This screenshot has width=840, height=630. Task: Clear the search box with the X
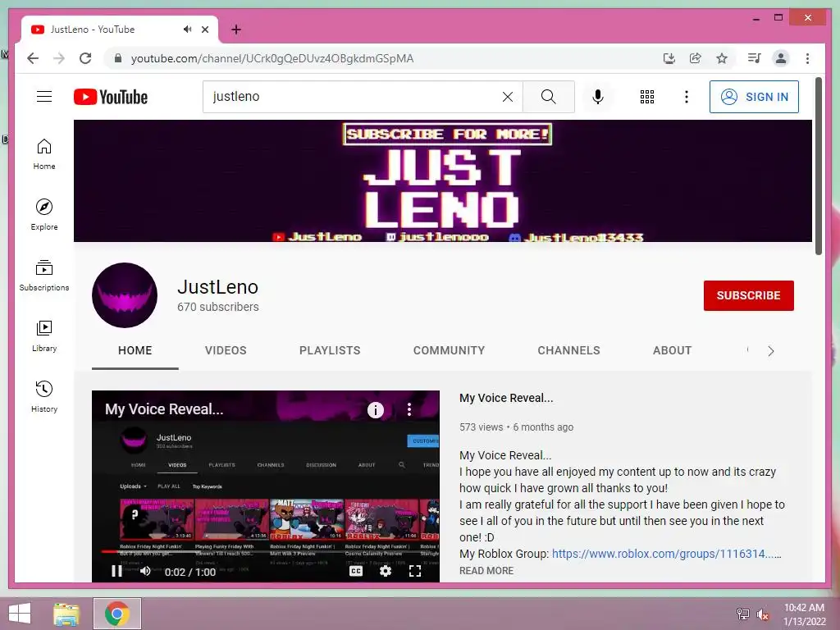(x=507, y=97)
